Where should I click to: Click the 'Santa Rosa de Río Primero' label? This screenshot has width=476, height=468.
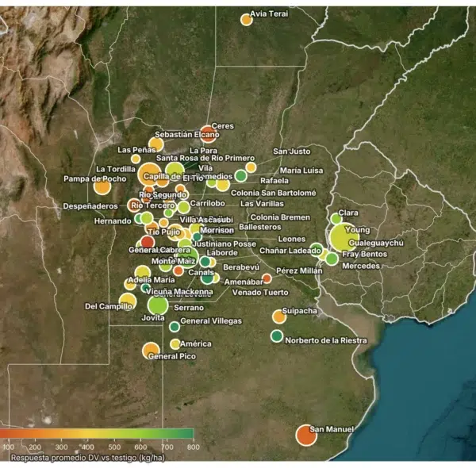[205, 158]
